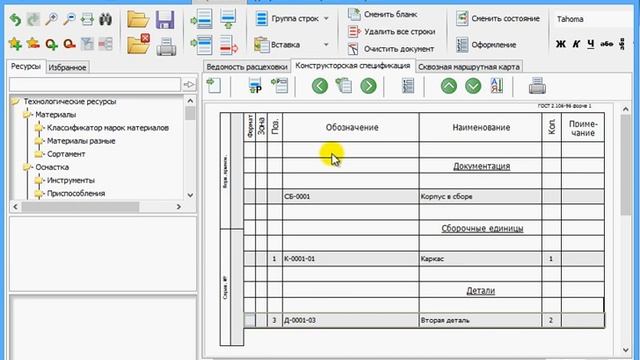
Task: Toggle italic formatting (К)
Action: pyautogui.click(x=576, y=44)
